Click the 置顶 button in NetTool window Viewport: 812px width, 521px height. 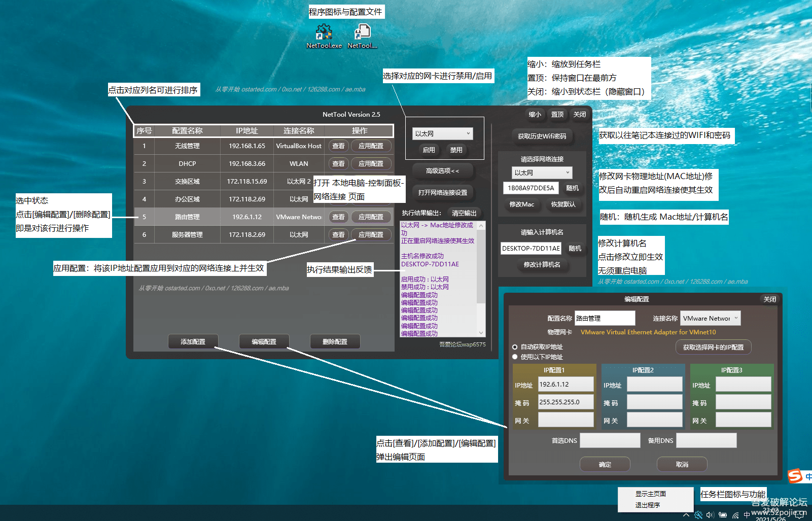pos(557,115)
